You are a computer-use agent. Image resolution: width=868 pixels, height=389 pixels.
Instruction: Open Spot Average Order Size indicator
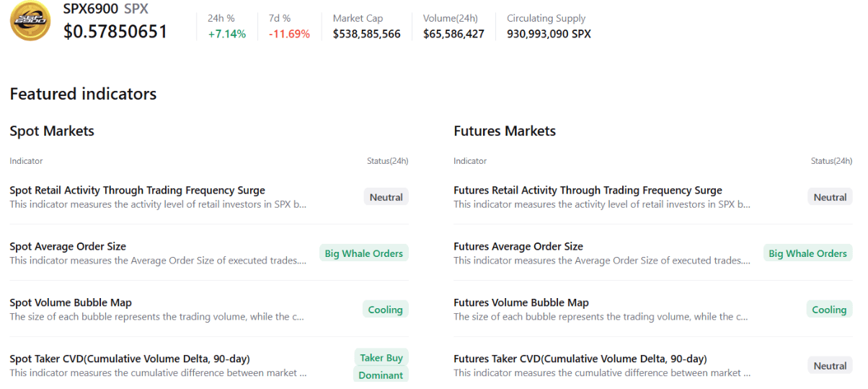click(68, 247)
